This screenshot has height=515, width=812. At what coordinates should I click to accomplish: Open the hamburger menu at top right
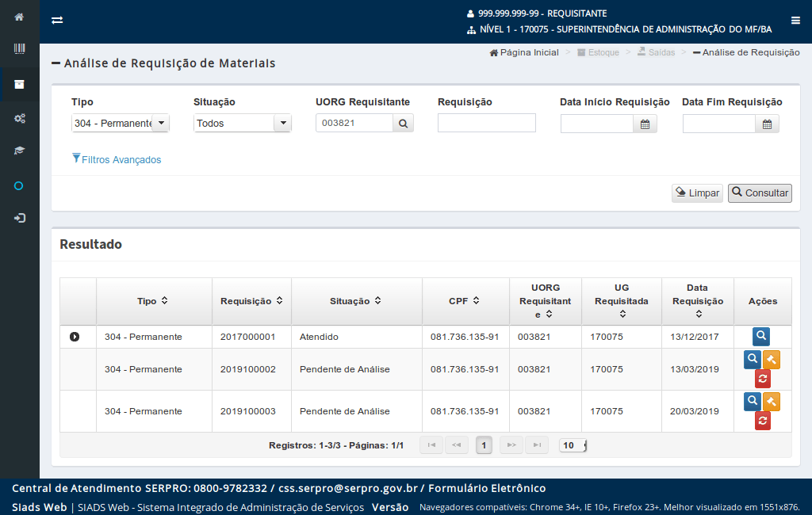click(795, 20)
